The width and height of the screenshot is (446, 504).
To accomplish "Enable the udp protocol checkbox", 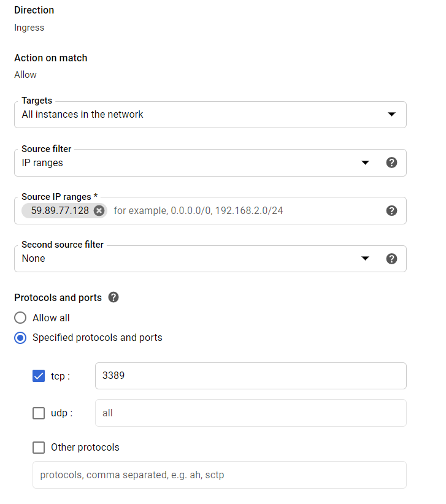I will pos(39,413).
